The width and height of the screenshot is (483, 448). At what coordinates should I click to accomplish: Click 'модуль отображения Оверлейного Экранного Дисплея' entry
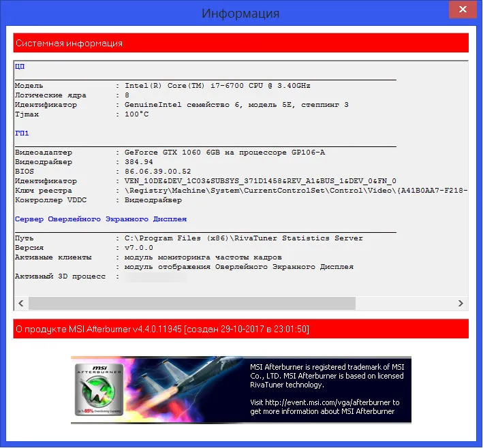tap(238, 267)
